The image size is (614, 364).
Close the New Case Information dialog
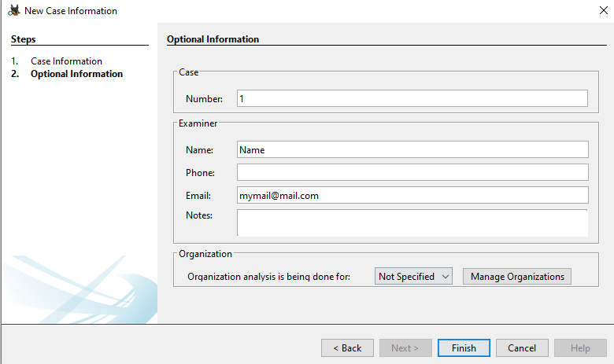point(602,11)
